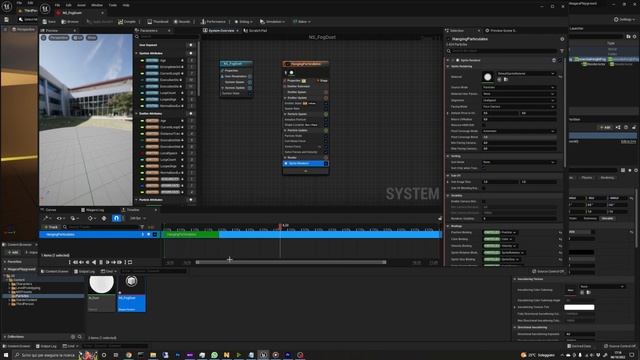
Task: Open the Performance toolbar option
Action: [x=213, y=22]
